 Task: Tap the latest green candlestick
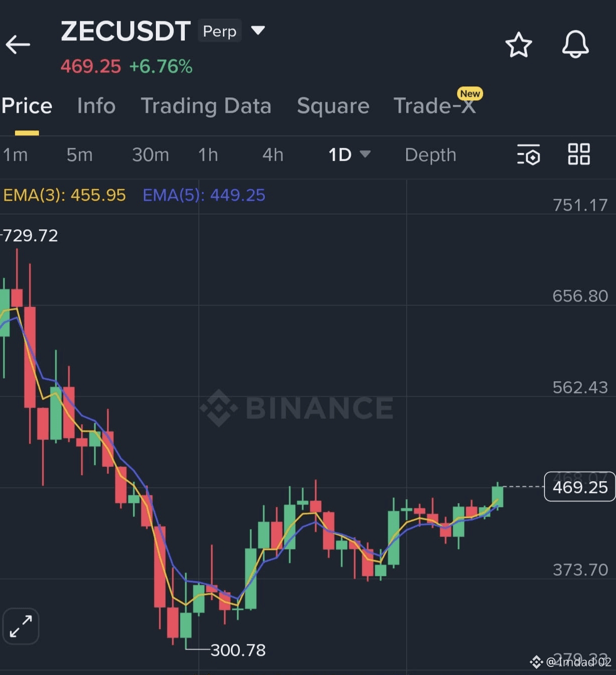pos(497,497)
